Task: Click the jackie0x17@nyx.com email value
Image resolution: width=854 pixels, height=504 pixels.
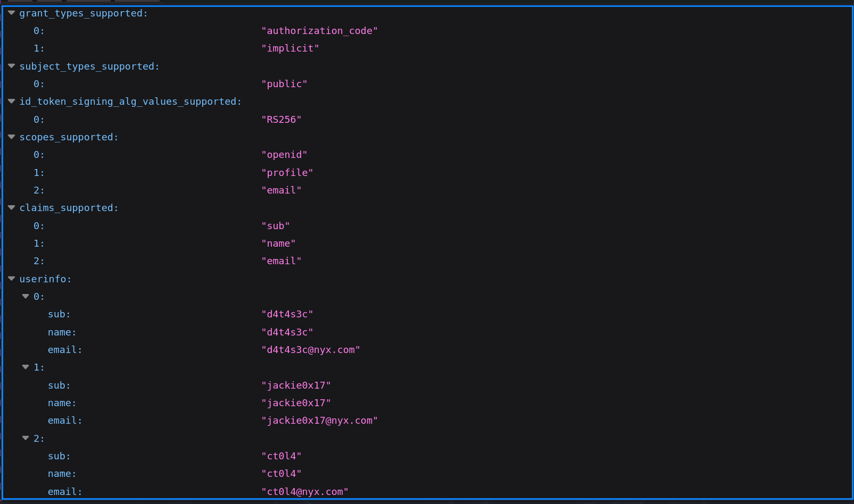Action: (x=319, y=421)
